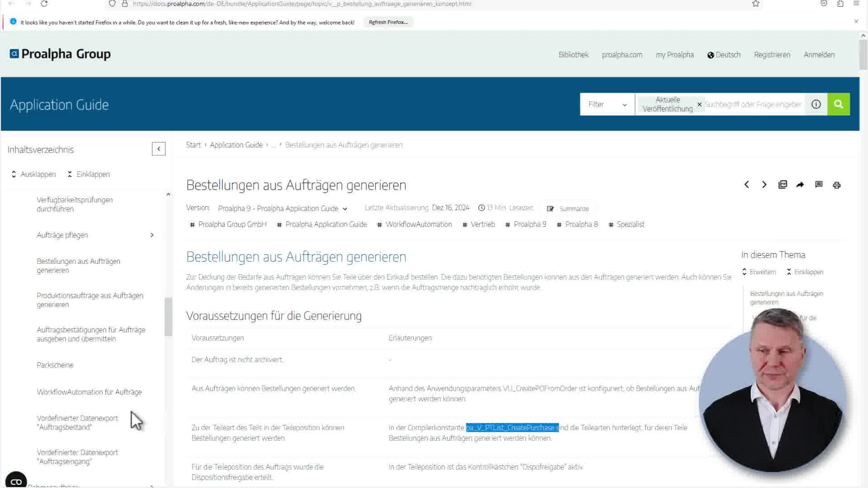Image resolution: width=868 pixels, height=488 pixels.
Task: Click the Pocket save icon in toolbar
Action: pos(824,4)
